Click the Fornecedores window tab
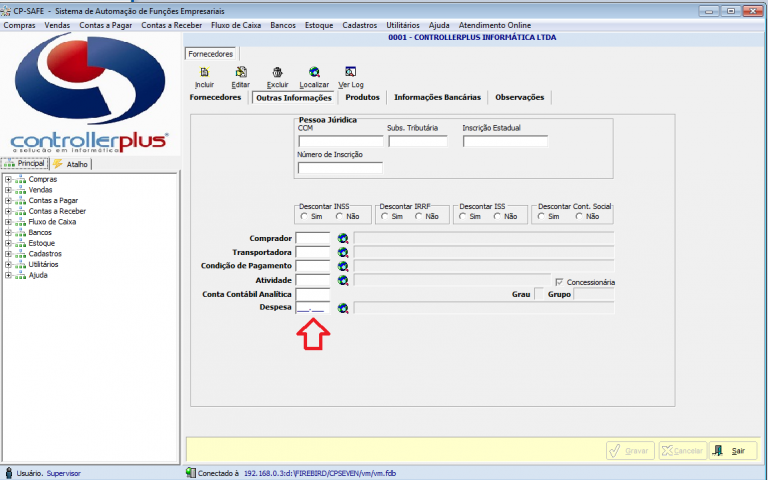This screenshot has height=480, width=768. pyautogui.click(x=211, y=54)
